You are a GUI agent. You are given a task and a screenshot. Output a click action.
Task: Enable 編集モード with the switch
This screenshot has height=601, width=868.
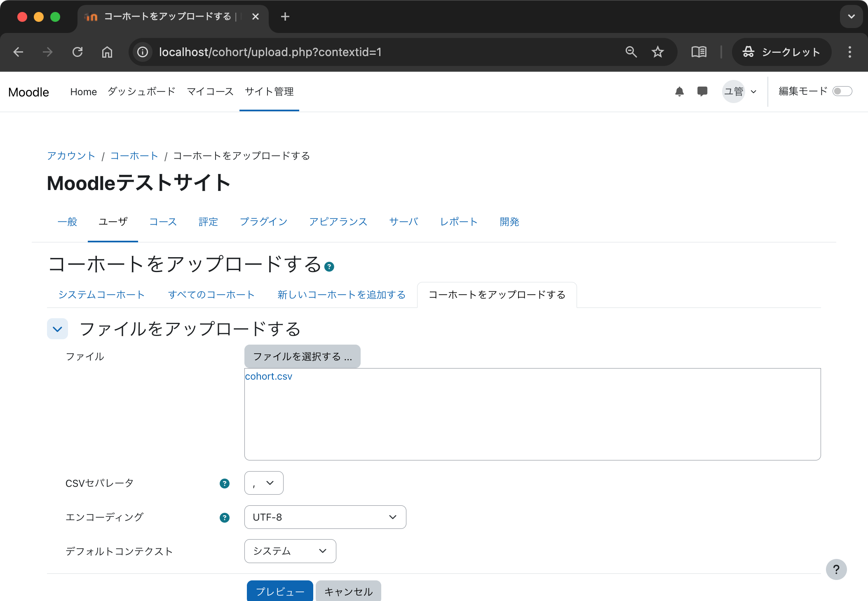[x=843, y=91]
